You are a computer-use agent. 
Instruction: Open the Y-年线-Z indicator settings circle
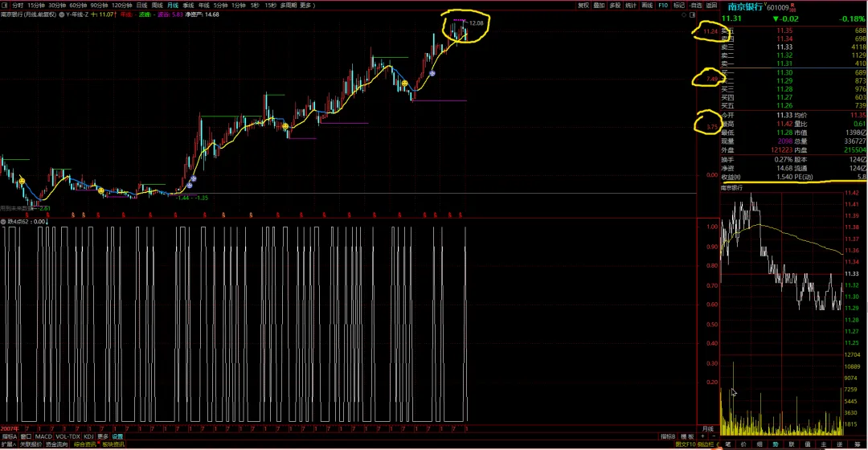point(62,15)
